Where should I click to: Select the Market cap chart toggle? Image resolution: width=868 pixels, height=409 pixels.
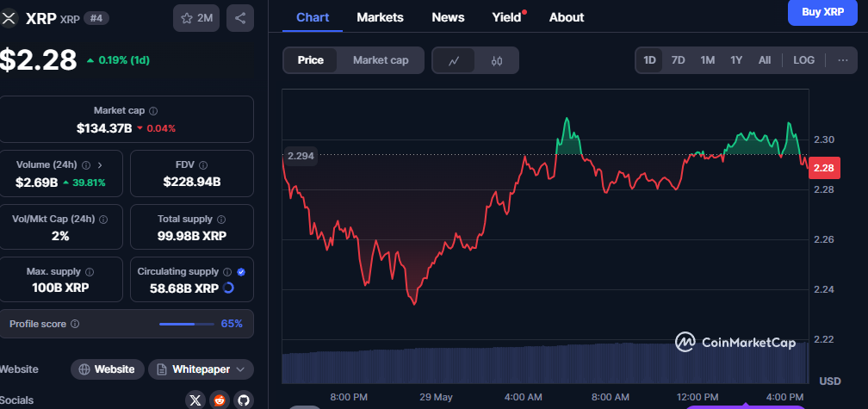381,60
